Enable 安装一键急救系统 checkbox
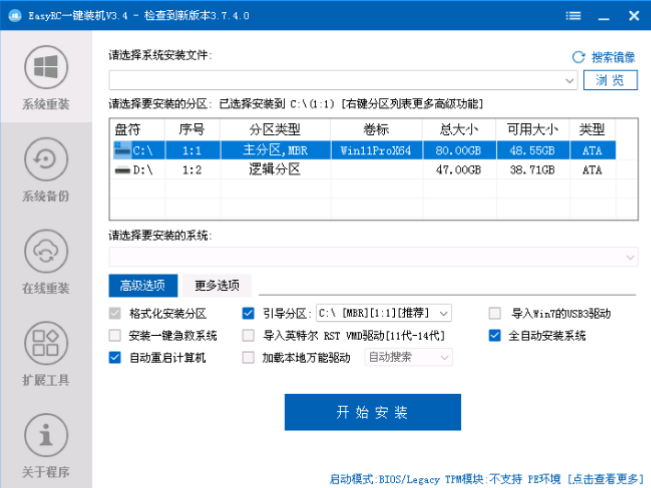 pos(115,335)
